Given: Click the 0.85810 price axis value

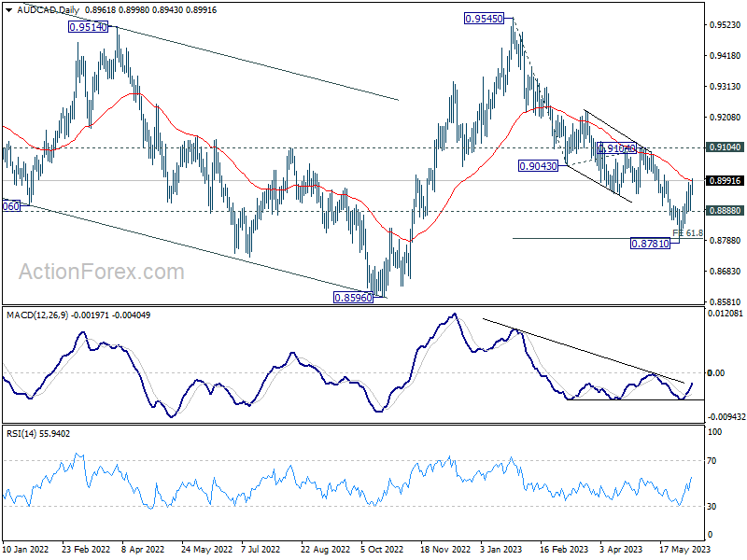Looking at the screenshot, I should click(726, 301).
